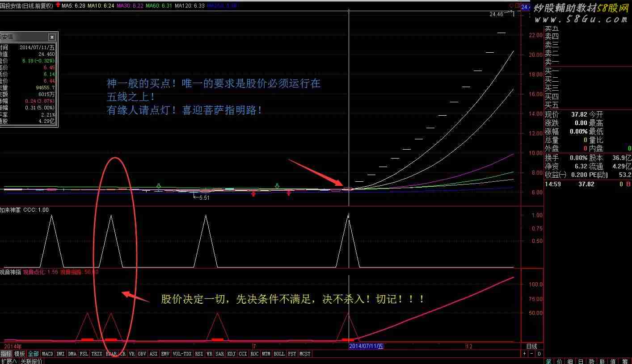Image resolution: width=632 pixels, height=364 pixels.
Task: Click the red down arrow before MA5
Action: 58,5
